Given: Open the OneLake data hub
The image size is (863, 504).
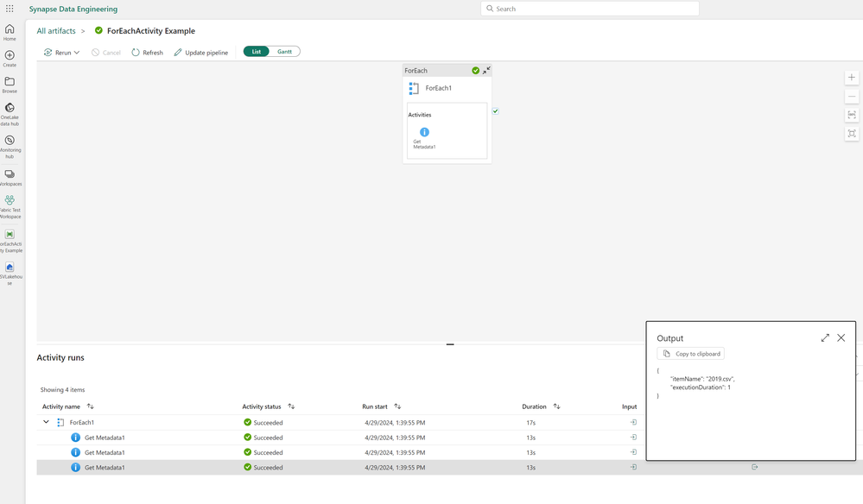Looking at the screenshot, I should tap(10, 114).
